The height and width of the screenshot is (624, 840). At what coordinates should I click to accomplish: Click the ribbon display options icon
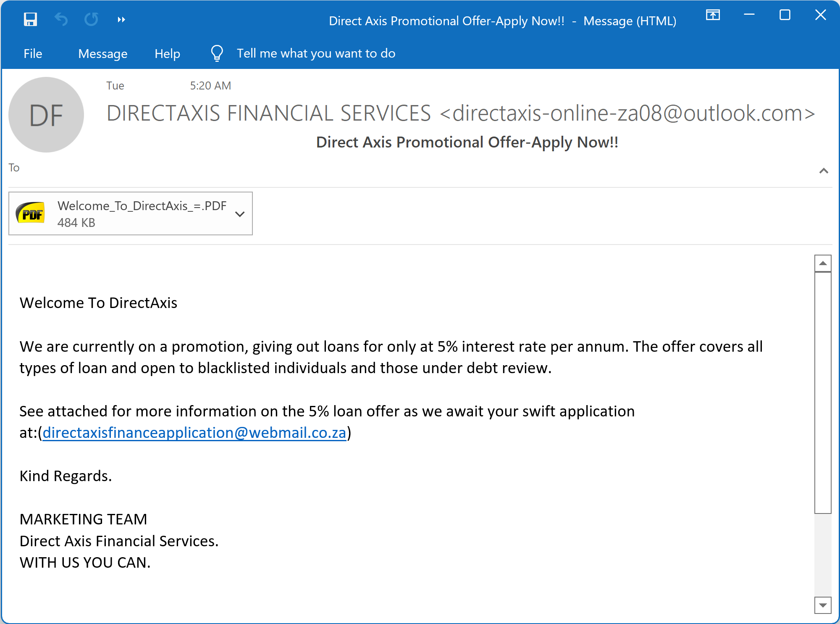pyautogui.click(x=713, y=15)
